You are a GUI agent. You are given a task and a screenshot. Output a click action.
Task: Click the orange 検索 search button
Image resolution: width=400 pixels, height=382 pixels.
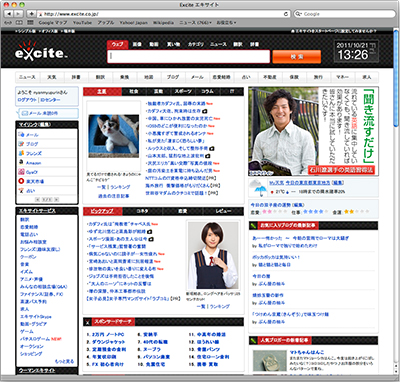click(x=297, y=57)
